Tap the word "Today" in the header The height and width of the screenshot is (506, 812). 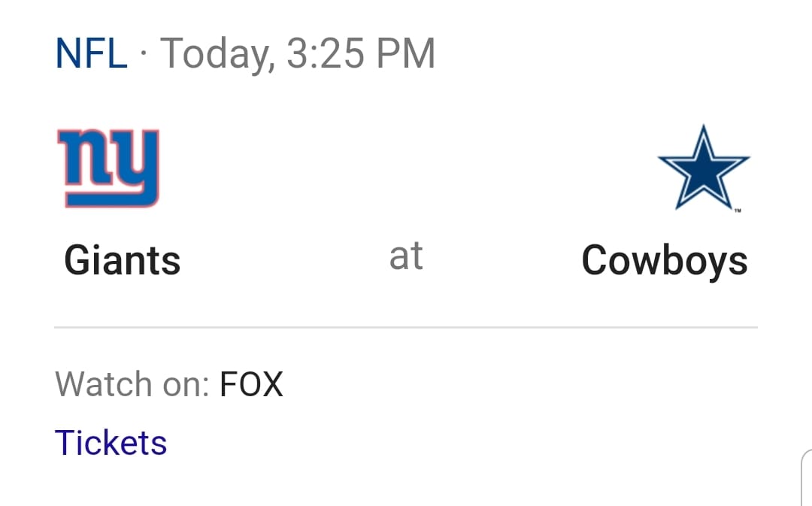point(214,54)
